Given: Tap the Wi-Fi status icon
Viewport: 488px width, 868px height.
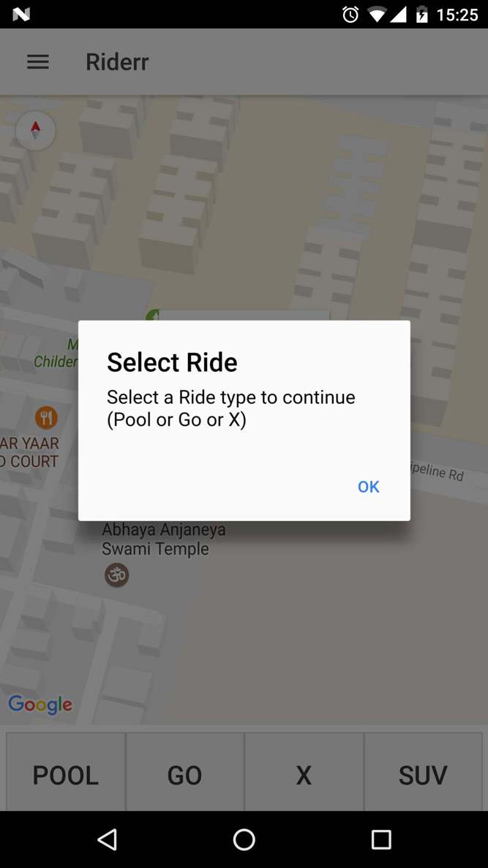Looking at the screenshot, I should [x=378, y=15].
